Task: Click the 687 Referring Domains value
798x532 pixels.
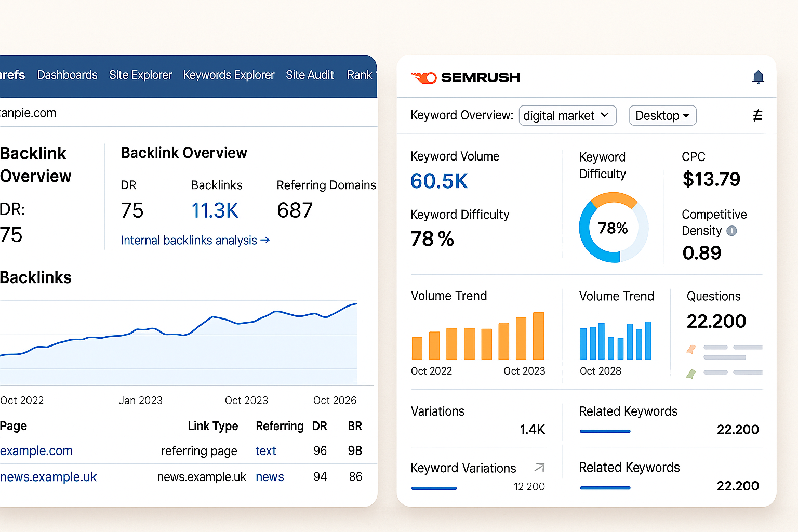Action: pyautogui.click(x=295, y=210)
